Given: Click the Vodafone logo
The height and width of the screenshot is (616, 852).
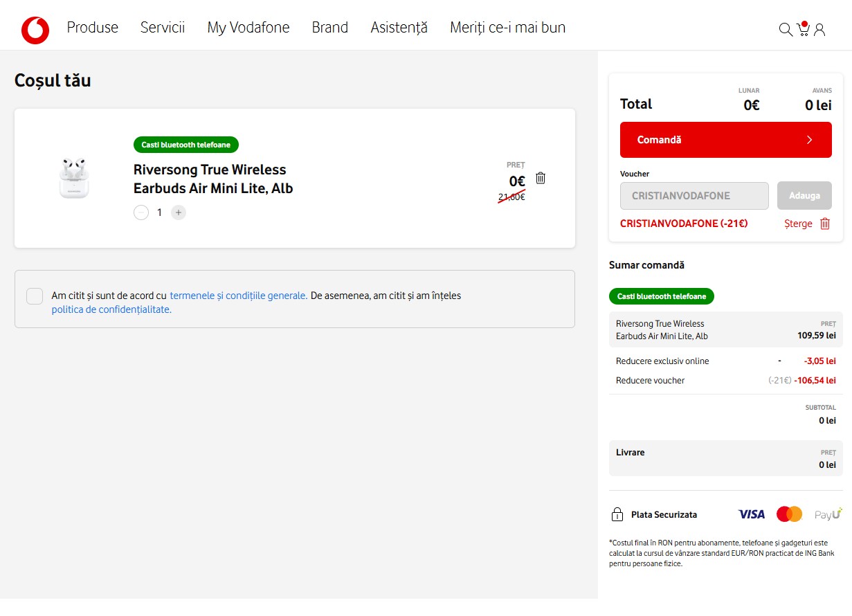Looking at the screenshot, I should coord(35,30).
